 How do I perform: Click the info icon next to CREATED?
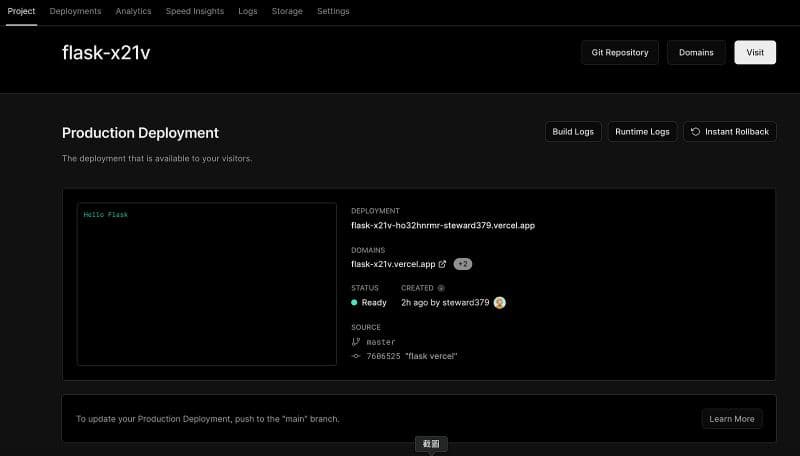pyautogui.click(x=441, y=288)
